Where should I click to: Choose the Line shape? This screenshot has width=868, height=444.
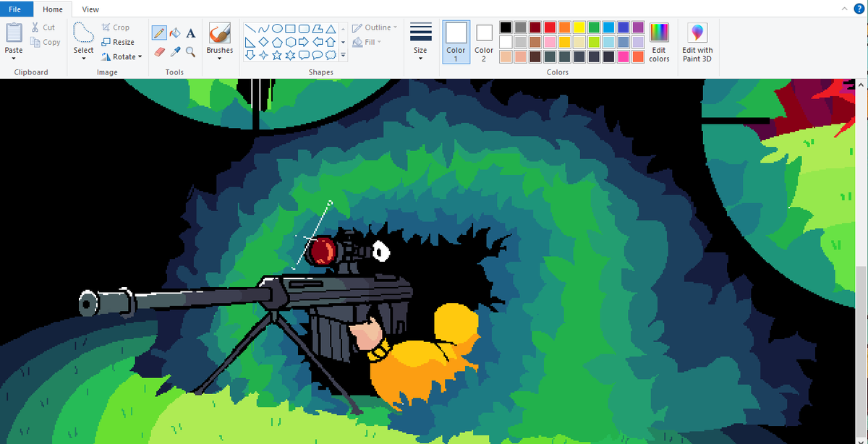250,29
